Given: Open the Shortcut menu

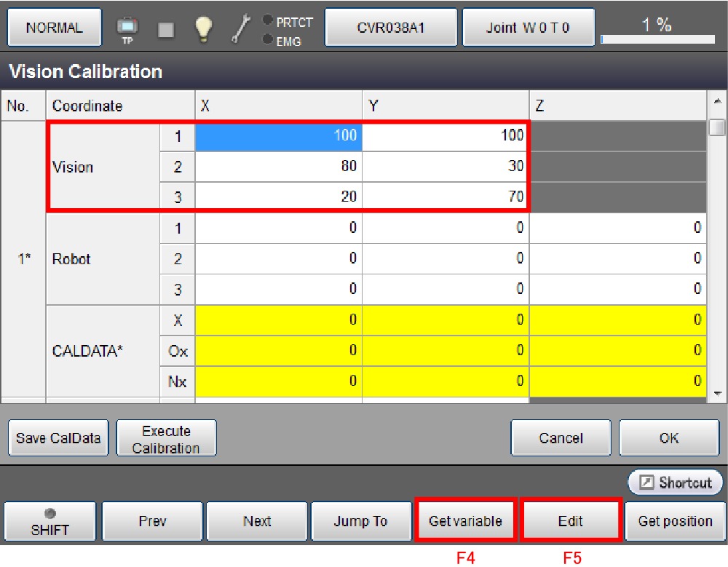Looking at the screenshot, I should [x=675, y=483].
